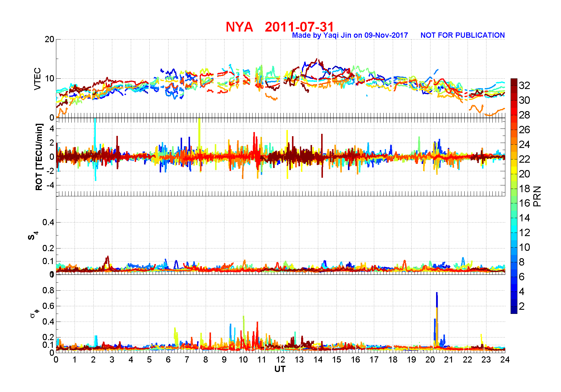Viewport: 561px width, 392px height.
Task: Click the UT axis tick "9"
Action: coord(224,360)
